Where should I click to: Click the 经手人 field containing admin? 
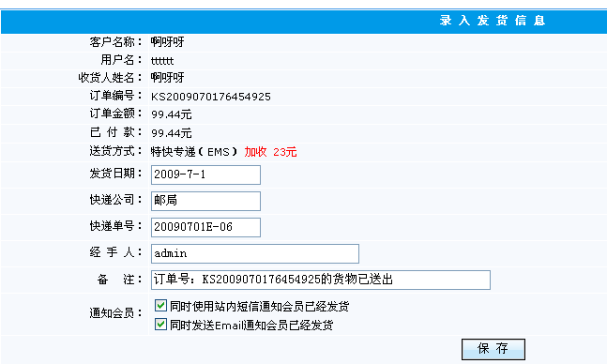pyautogui.click(x=255, y=253)
